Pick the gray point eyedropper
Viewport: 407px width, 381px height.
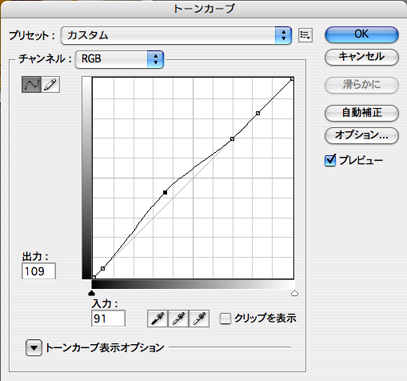pos(178,318)
